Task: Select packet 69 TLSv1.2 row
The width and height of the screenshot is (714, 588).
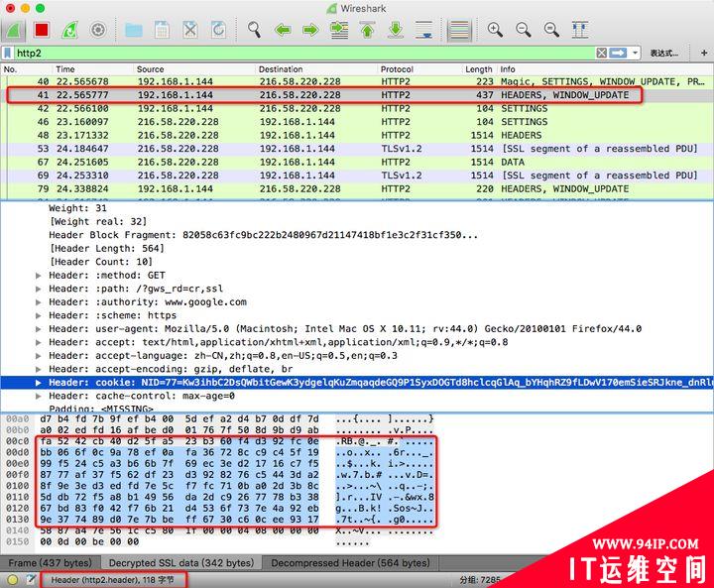Action: coord(357,176)
